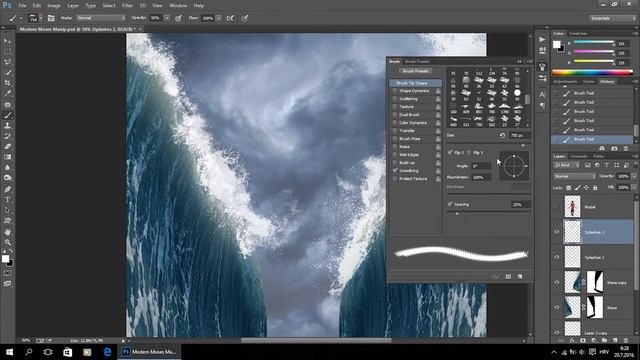The height and width of the screenshot is (360, 640).
Task: Open the Filter menu
Action: pos(127,6)
